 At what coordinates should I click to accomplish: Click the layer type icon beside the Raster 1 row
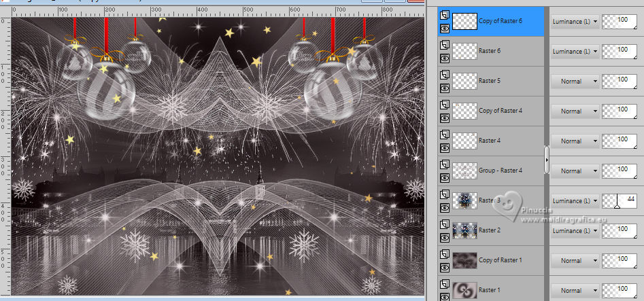point(444,285)
